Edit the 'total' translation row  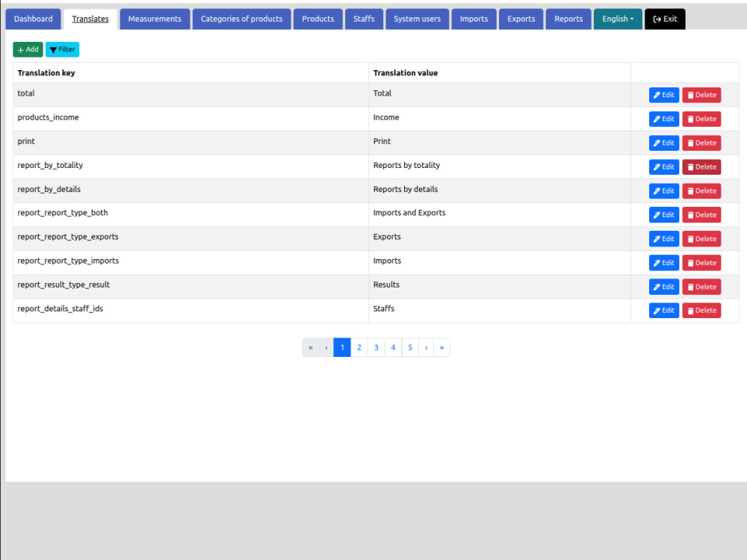(664, 95)
